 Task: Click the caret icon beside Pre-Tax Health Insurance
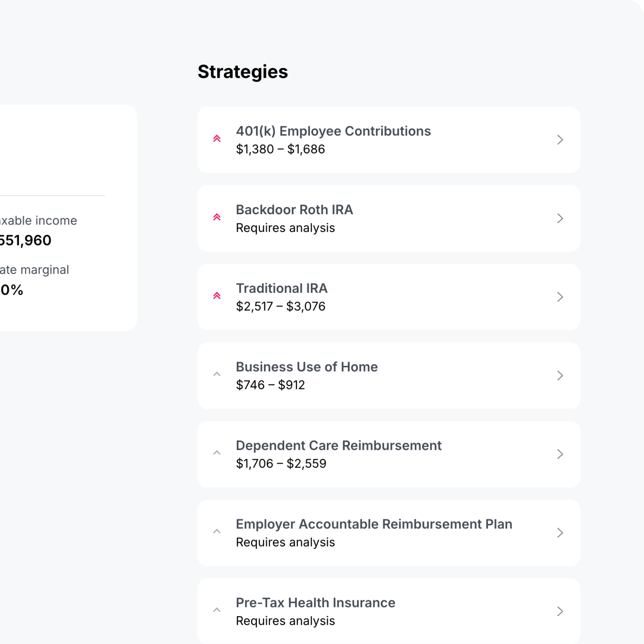[217, 610]
